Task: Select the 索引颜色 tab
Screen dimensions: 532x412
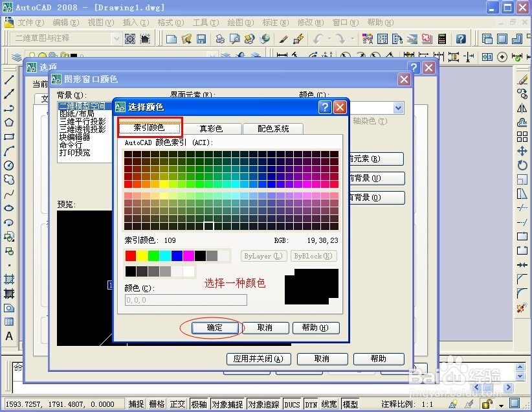Action: pyautogui.click(x=149, y=128)
